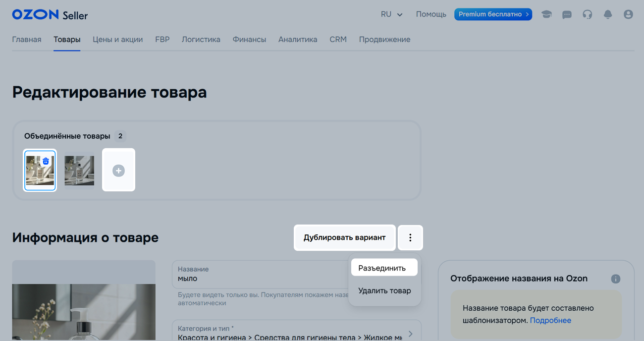Open the notifications bell
The width and height of the screenshot is (644, 341).
[608, 14]
